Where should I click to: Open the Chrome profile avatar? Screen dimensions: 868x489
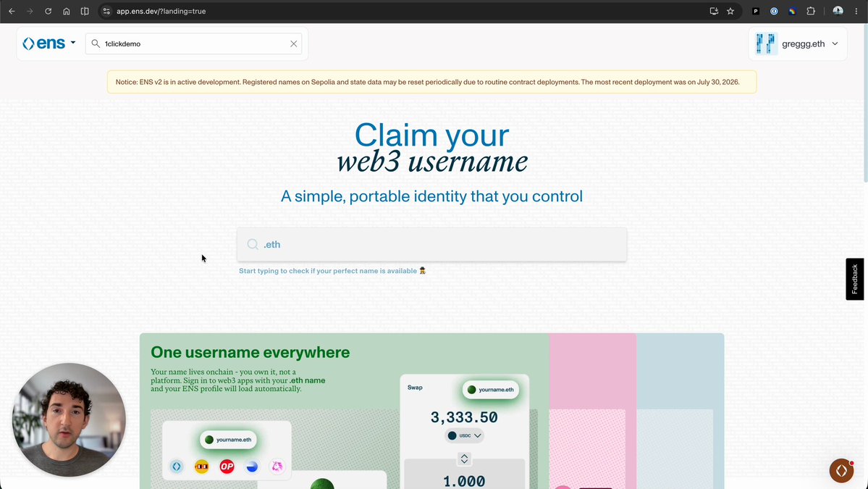(838, 11)
